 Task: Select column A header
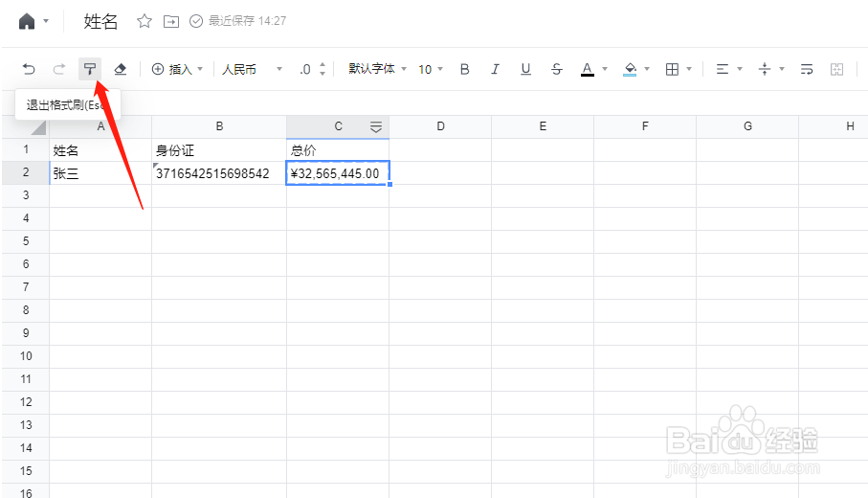(100, 126)
